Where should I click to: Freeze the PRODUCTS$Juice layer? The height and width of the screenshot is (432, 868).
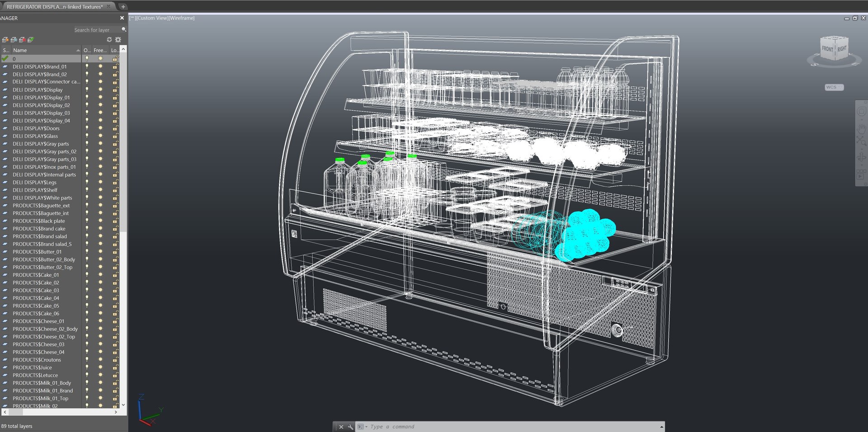click(100, 368)
